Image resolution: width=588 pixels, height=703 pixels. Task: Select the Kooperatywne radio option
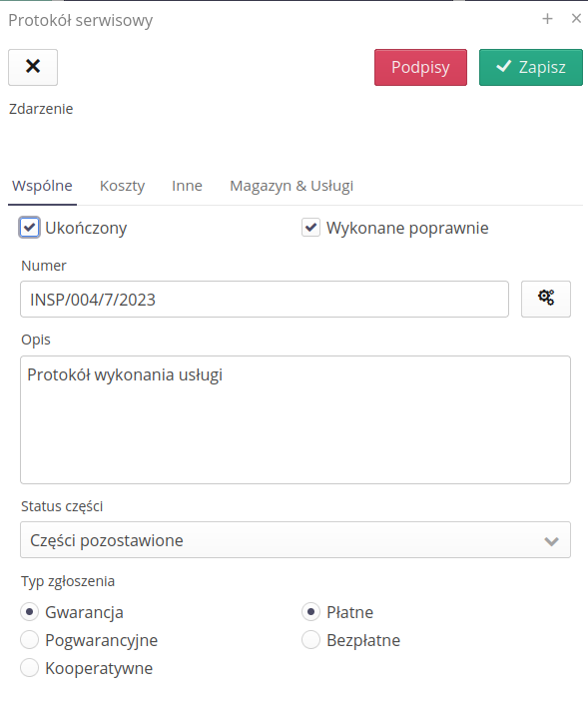(30, 668)
